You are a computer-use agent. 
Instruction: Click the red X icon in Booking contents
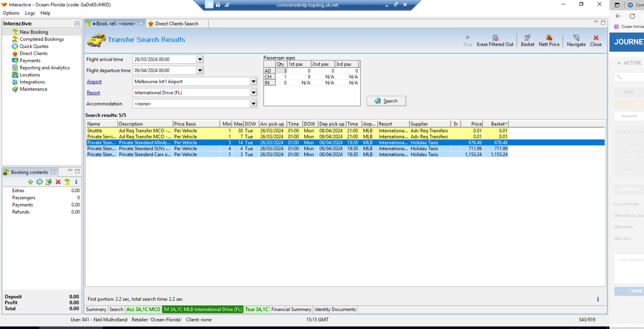pyautogui.click(x=58, y=182)
